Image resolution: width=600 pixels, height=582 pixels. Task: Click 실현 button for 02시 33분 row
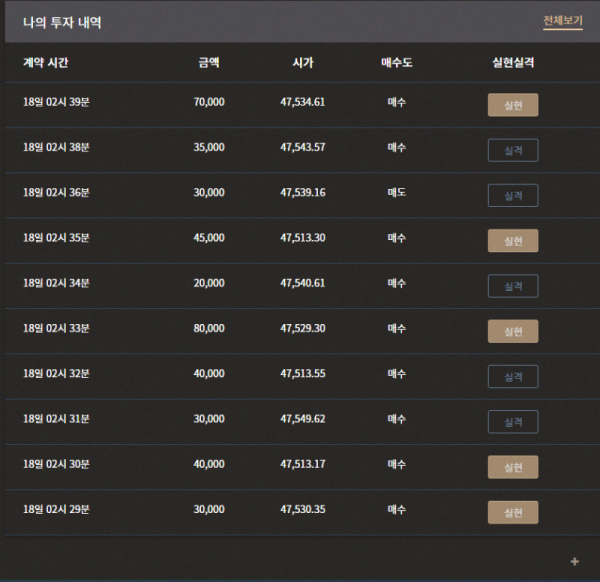[x=513, y=331]
